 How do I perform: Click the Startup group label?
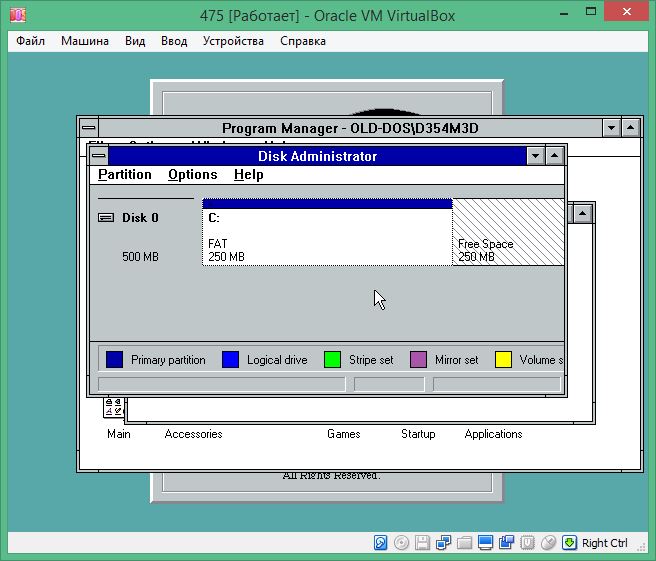[x=418, y=434]
